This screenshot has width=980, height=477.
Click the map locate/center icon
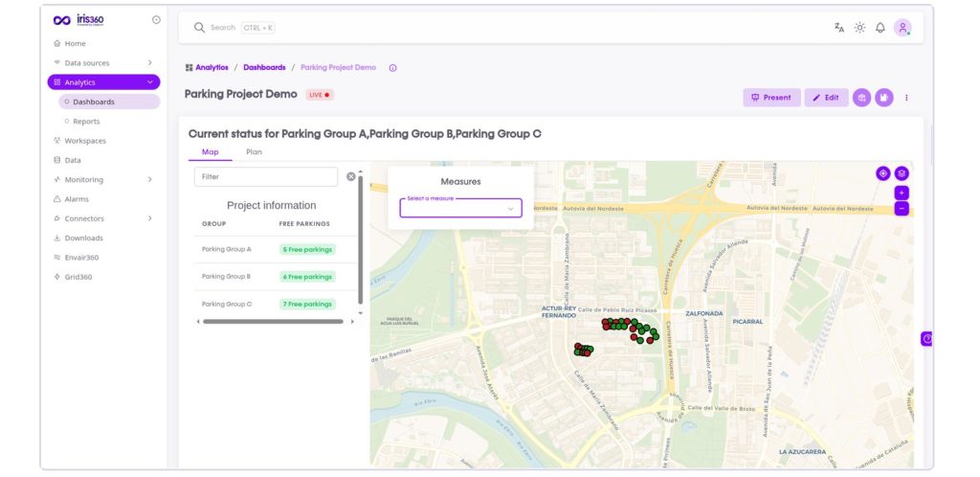click(x=882, y=173)
